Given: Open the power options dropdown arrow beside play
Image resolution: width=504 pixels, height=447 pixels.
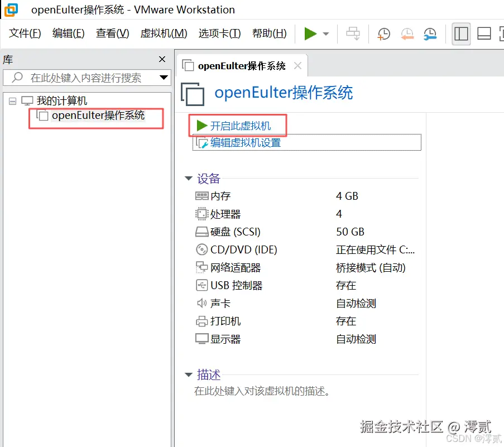Looking at the screenshot, I should [325, 33].
